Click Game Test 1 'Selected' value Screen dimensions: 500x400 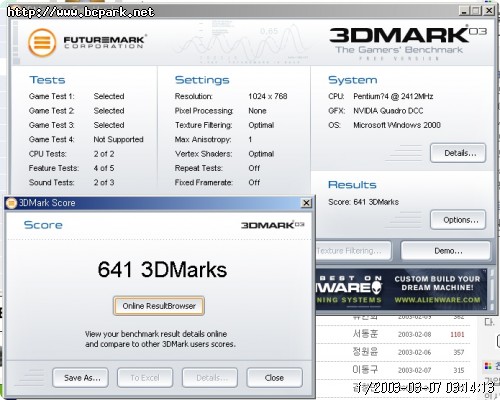click(109, 96)
